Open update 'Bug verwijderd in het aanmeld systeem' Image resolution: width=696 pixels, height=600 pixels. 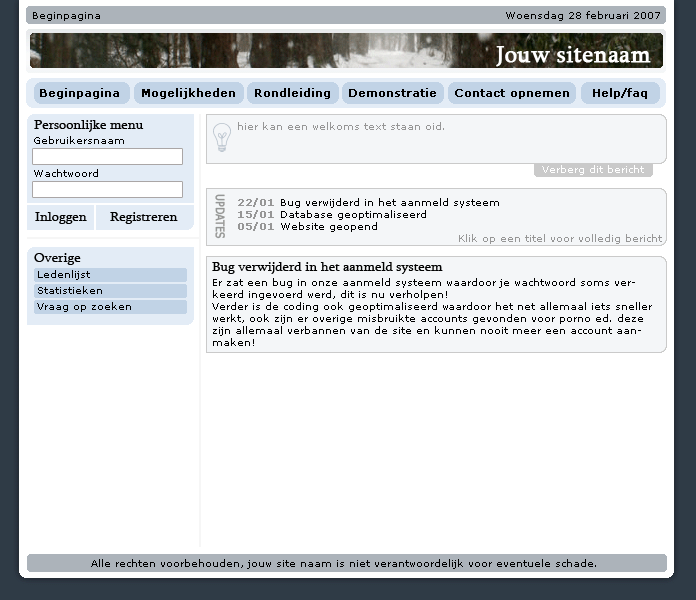click(x=390, y=203)
